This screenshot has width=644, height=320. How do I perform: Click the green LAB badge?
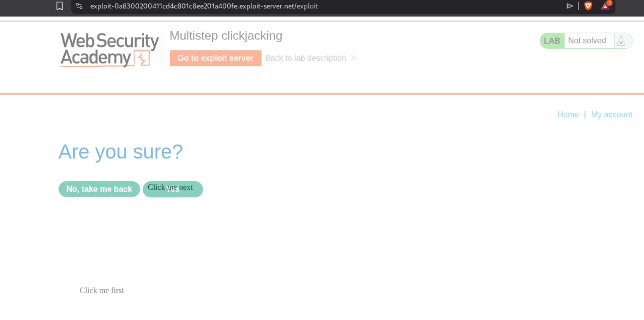[552, 41]
